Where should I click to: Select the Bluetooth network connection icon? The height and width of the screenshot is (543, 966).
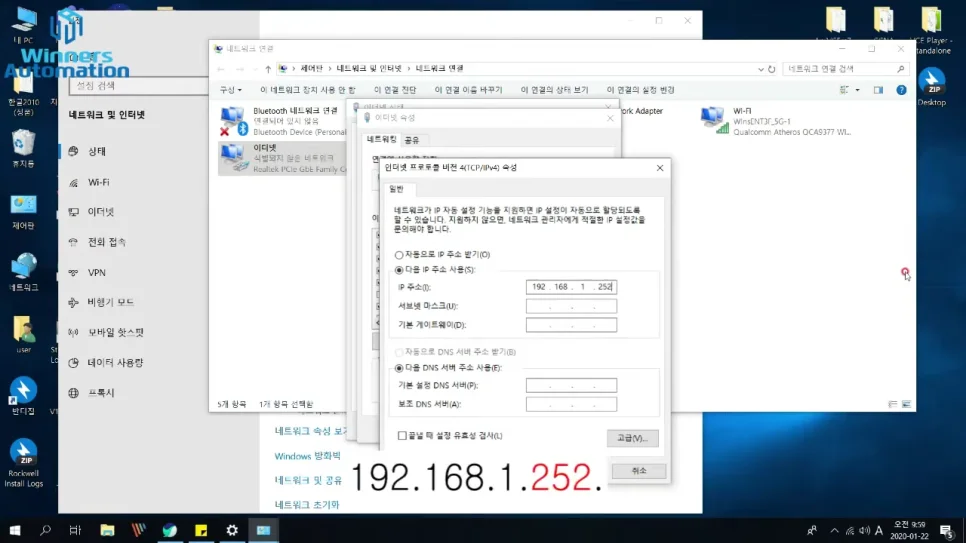coord(233,120)
